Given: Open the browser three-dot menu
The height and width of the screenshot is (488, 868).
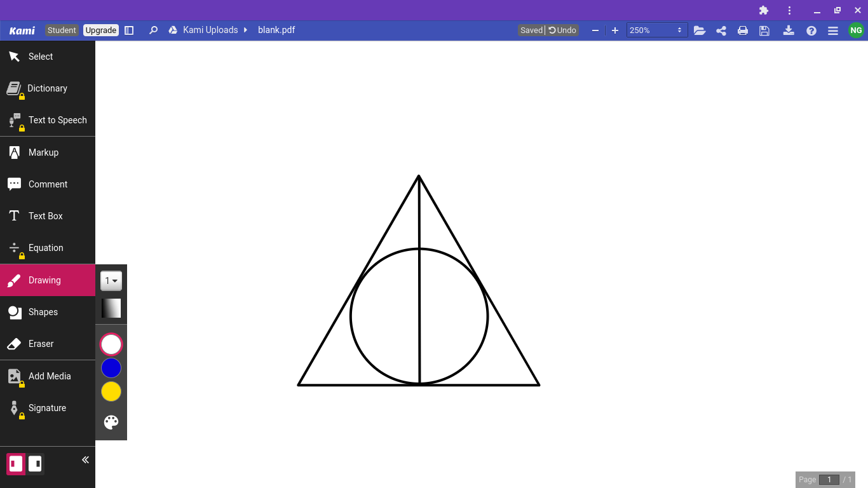Looking at the screenshot, I should pyautogui.click(x=789, y=10).
